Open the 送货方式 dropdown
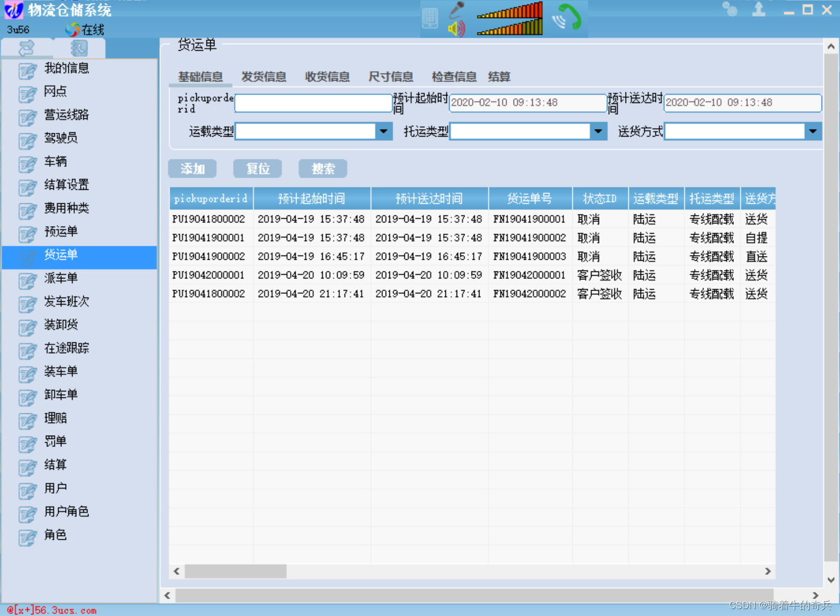Screen dimensions: 840x616 click(x=813, y=131)
